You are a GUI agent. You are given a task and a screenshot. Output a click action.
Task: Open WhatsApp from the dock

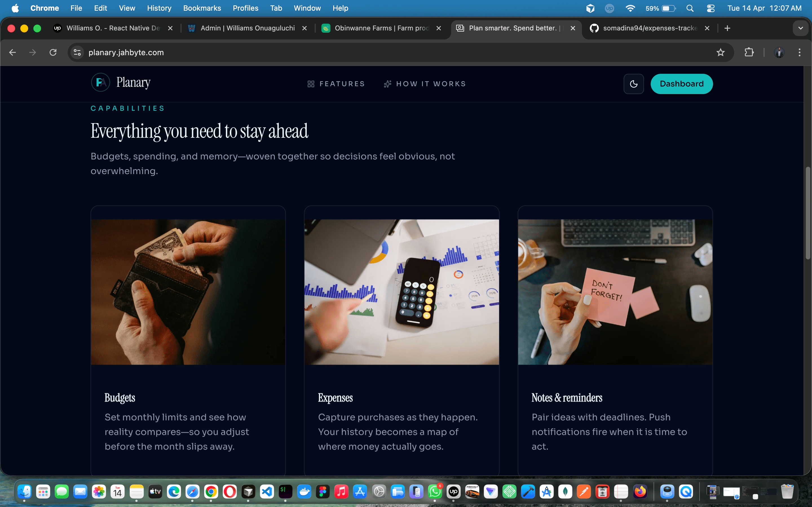[435, 491]
